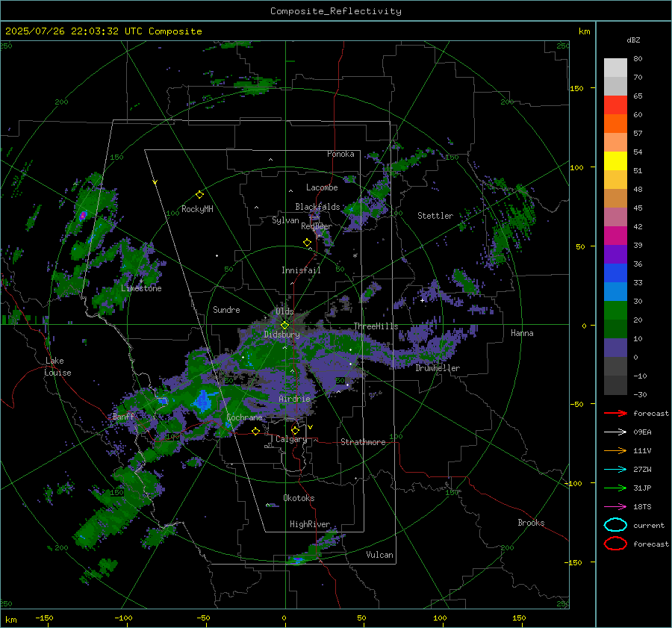
Task: Click the yellow diamond marker below RedDeer
Action: (x=307, y=243)
